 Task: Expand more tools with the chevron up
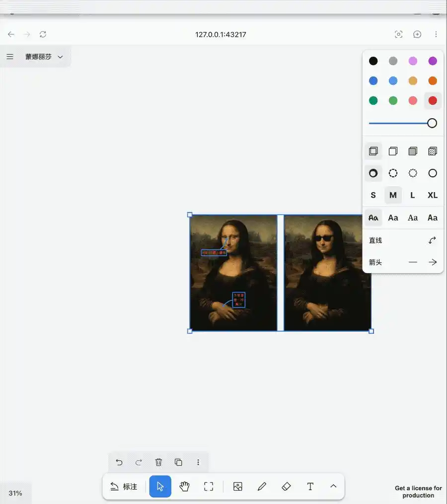click(333, 486)
